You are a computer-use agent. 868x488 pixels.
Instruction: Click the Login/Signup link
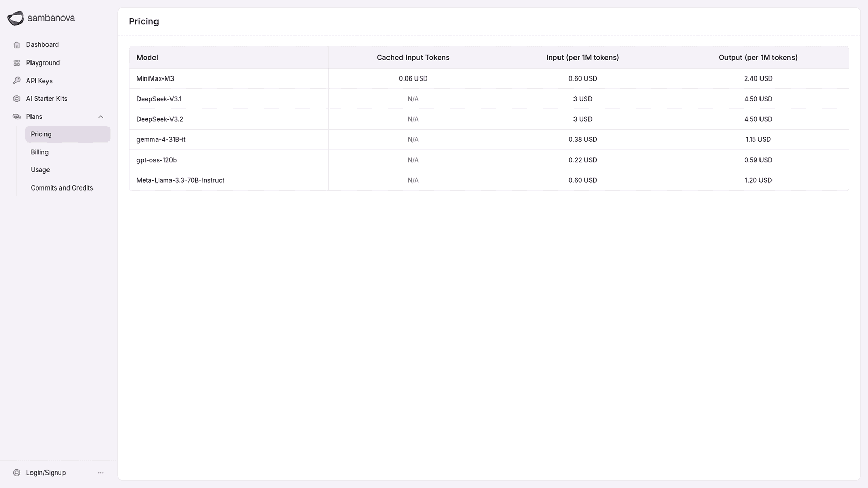click(46, 473)
